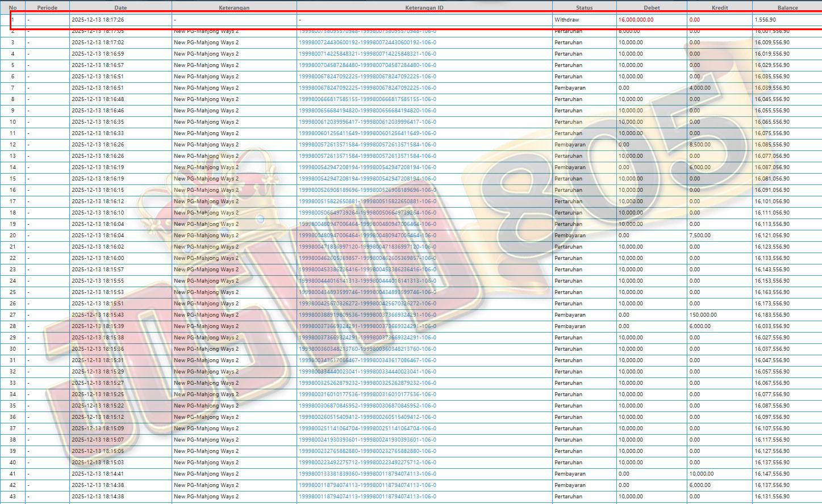Image resolution: width=822 pixels, height=504 pixels.
Task: Open the Keterangan ID link in row 35
Action: point(368,406)
